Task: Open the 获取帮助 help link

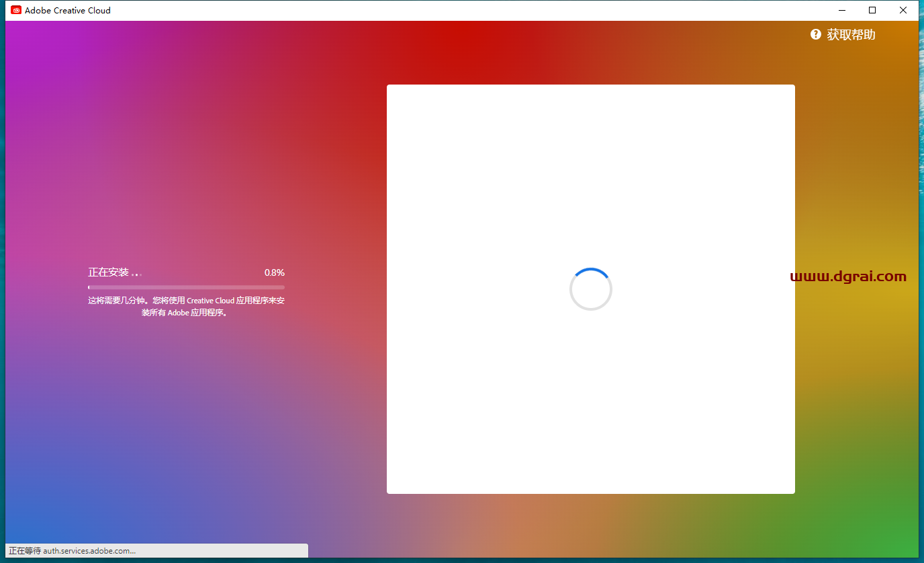Action: pyautogui.click(x=851, y=35)
